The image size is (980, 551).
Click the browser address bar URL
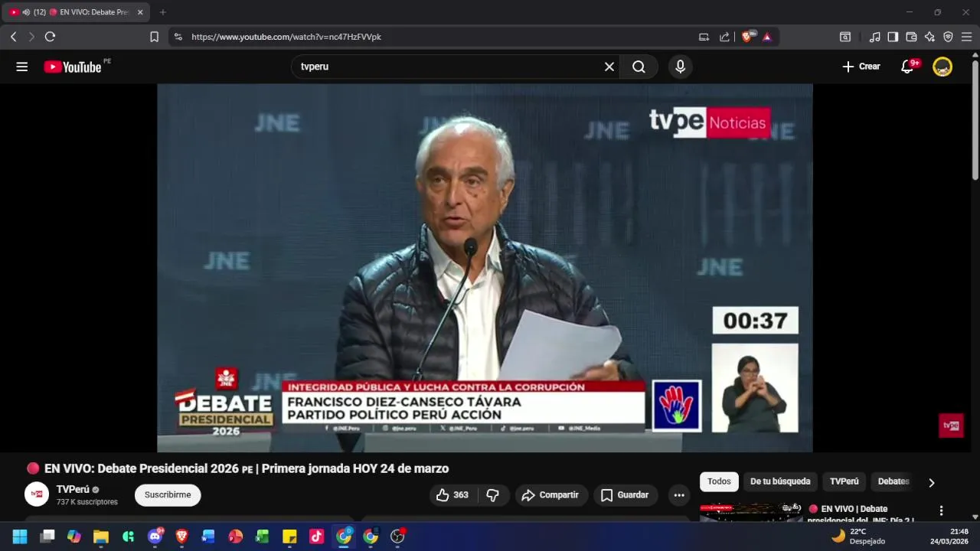[286, 37]
